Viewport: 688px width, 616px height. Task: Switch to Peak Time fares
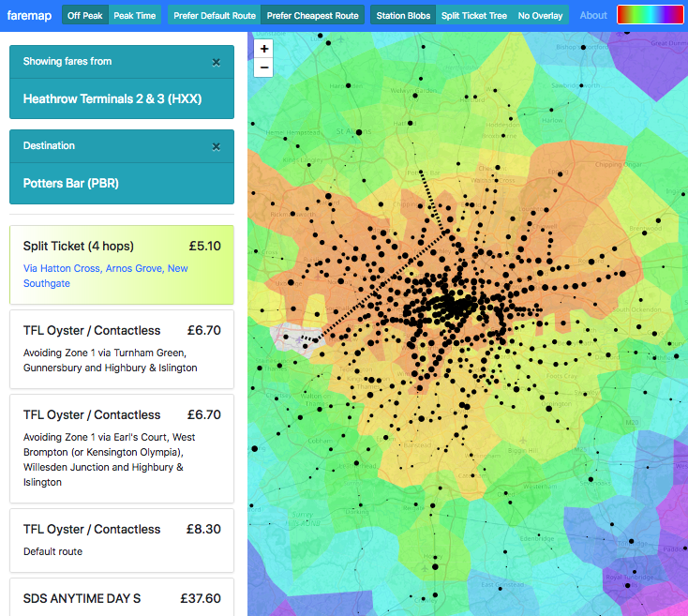click(x=135, y=15)
